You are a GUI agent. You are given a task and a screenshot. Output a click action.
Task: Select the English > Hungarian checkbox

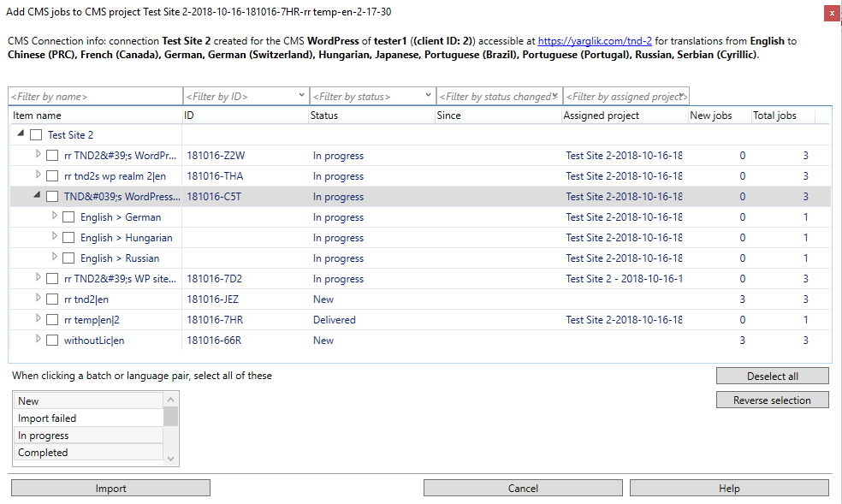(68, 237)
